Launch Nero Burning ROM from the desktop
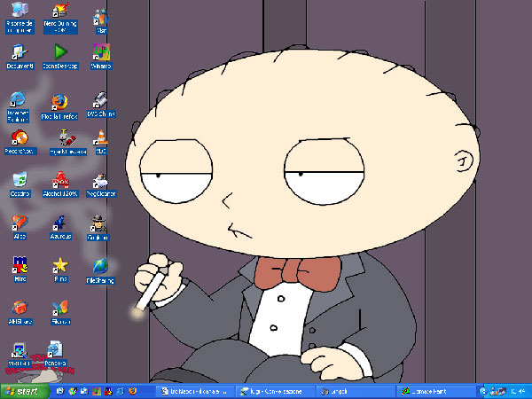Screen dimensions: 532x399 [60, 18]
